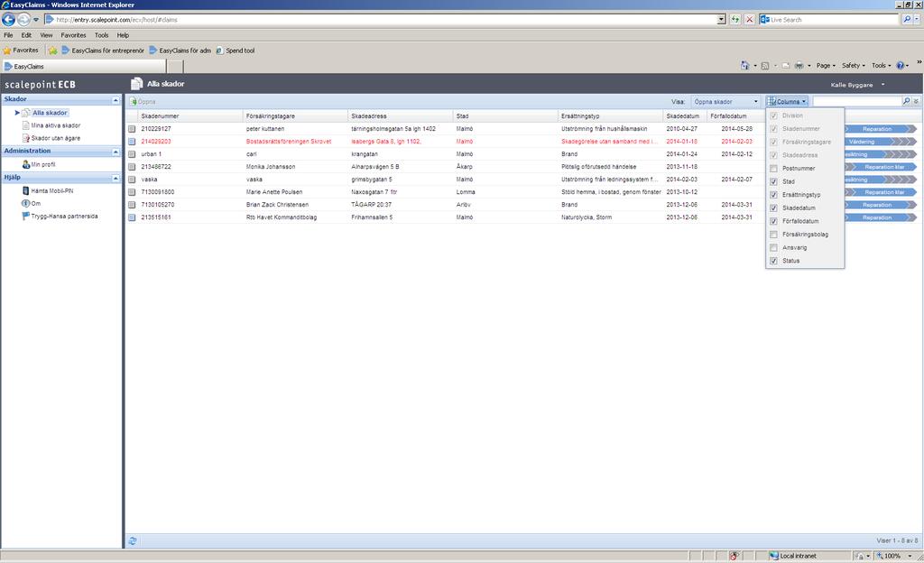Open the Favorites star button in the favorites bar
This screenshot has width=924, height=563.
(21, 51)
